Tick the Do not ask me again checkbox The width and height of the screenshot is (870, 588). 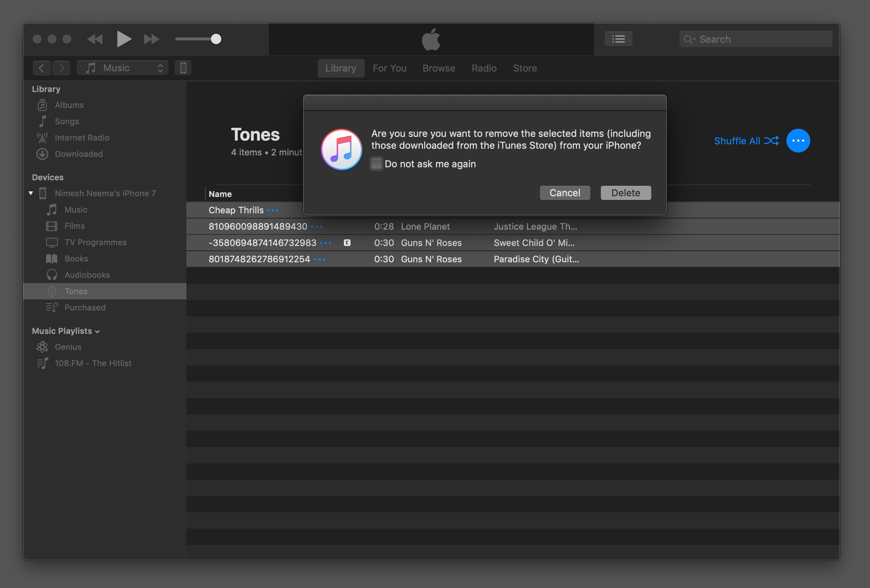(376, 164)
